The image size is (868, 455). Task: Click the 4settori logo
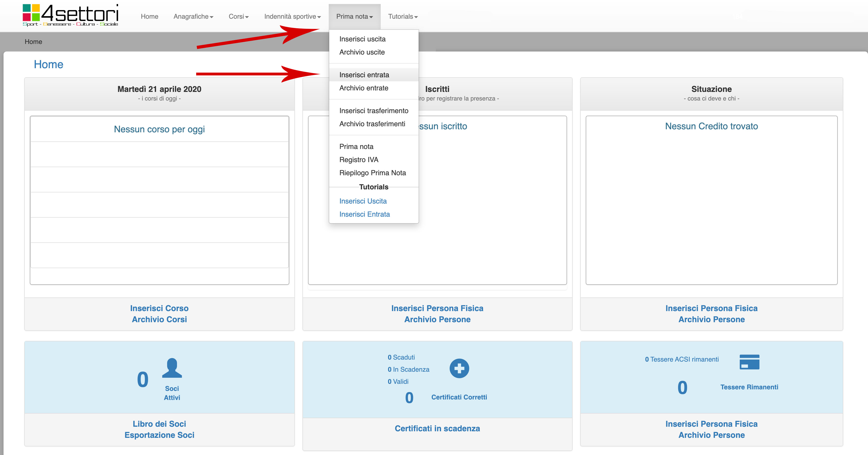(70, 15)
